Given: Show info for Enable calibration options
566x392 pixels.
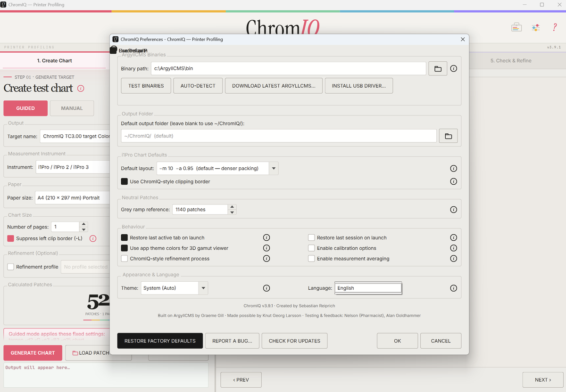Looking at the screenshot, I should [454, 248].
